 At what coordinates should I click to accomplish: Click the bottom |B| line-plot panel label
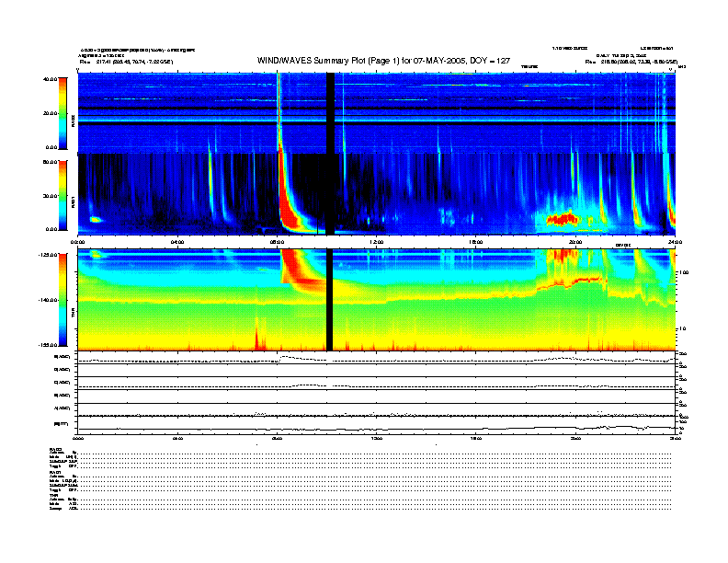pyautogui.click(x=62, y=424)
